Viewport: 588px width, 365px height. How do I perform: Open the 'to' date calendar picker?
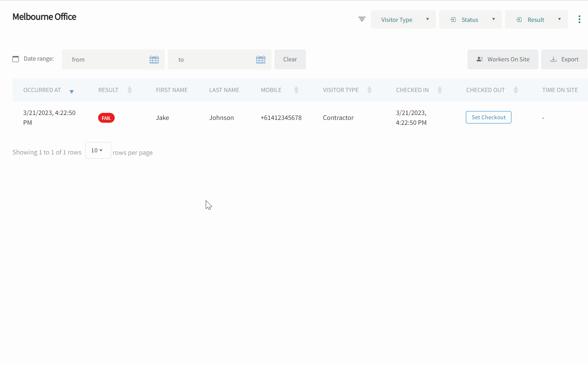[x=260, y=60]
